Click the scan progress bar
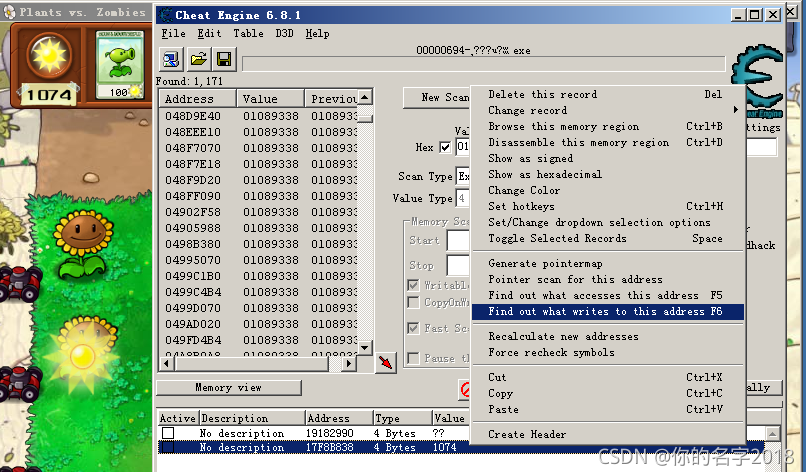The height and width of the screenshot is (472, 806). tap(484, 64)
